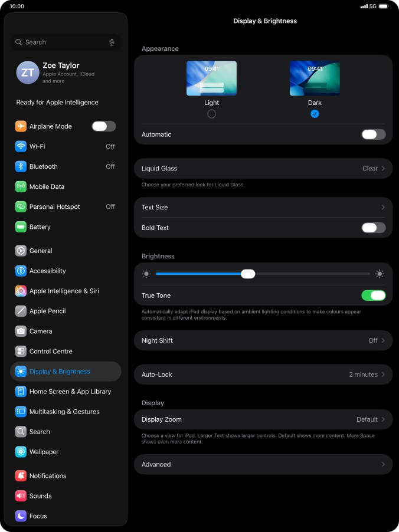Screen dimensions: 399x532
Task: Tap the Bluetooth icon in sidebar
Action: point(21,166)
